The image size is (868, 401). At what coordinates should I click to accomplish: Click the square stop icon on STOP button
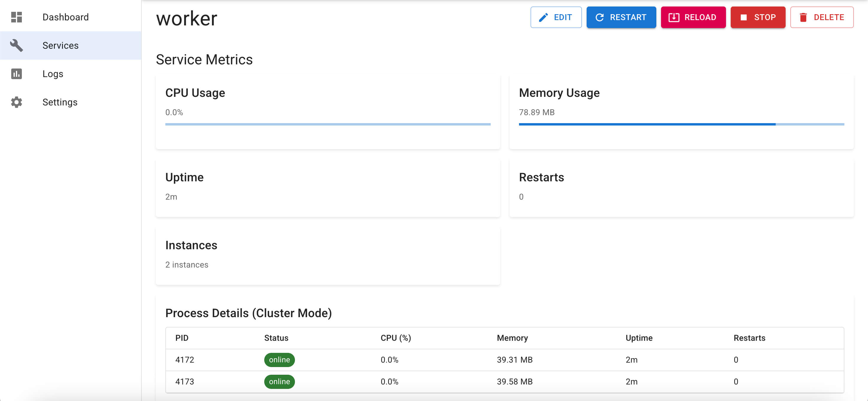coord(744,17)
